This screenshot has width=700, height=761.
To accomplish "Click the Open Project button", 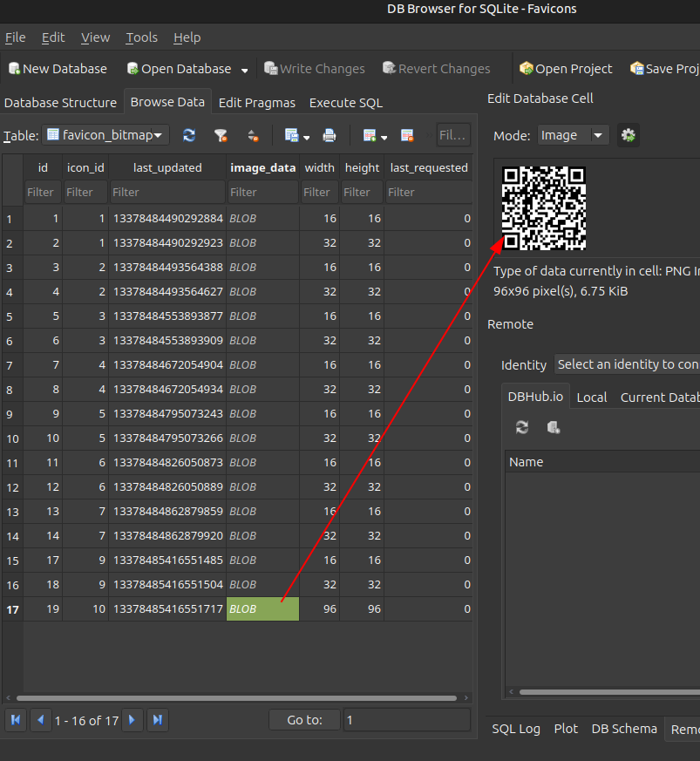I will pos(566,69).
